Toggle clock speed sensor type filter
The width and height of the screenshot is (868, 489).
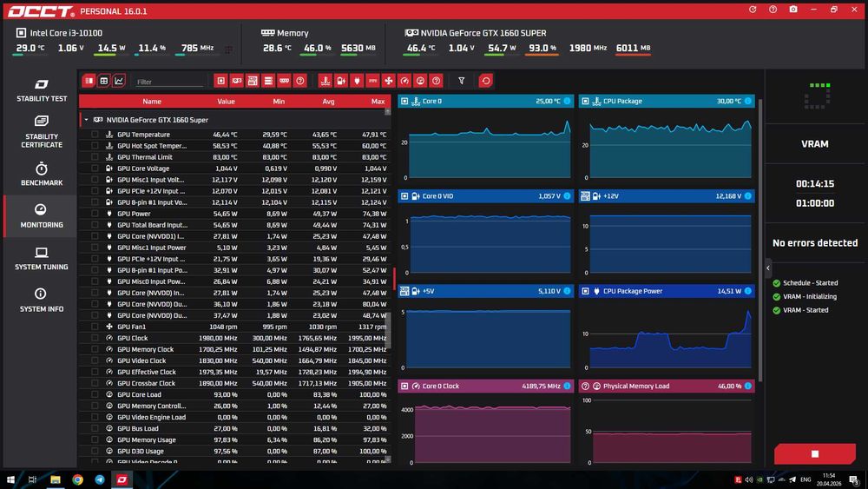click(404, 81)
